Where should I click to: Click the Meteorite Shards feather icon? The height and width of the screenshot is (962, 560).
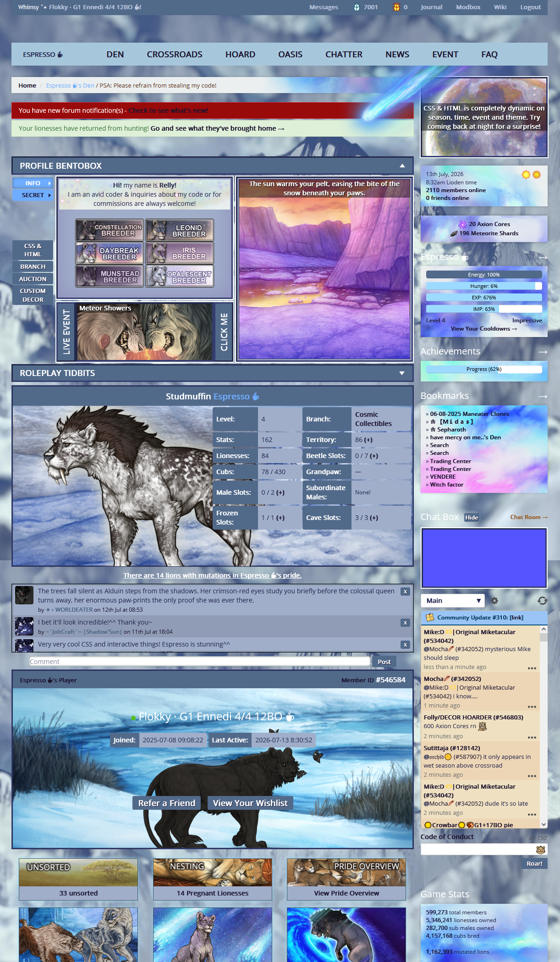coord(454,233)
